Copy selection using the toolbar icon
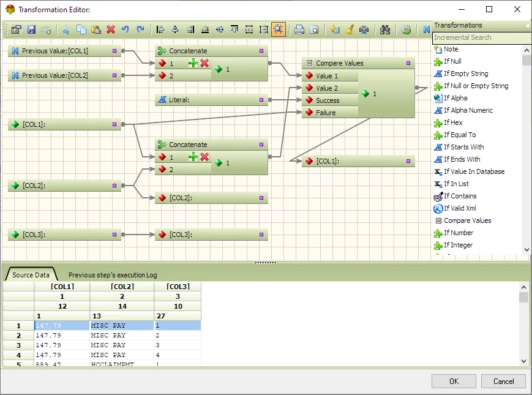This screenshot has height=395, width=532. (81, 29)
